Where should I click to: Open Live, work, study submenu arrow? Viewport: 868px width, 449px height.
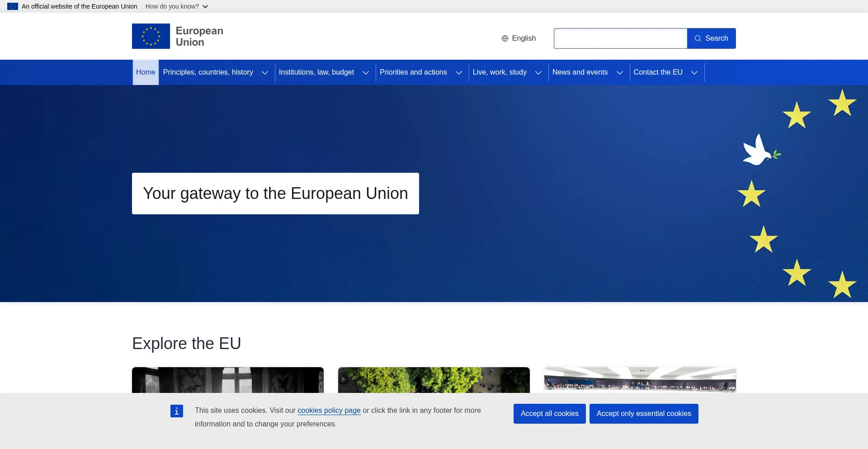click(538, 73)
